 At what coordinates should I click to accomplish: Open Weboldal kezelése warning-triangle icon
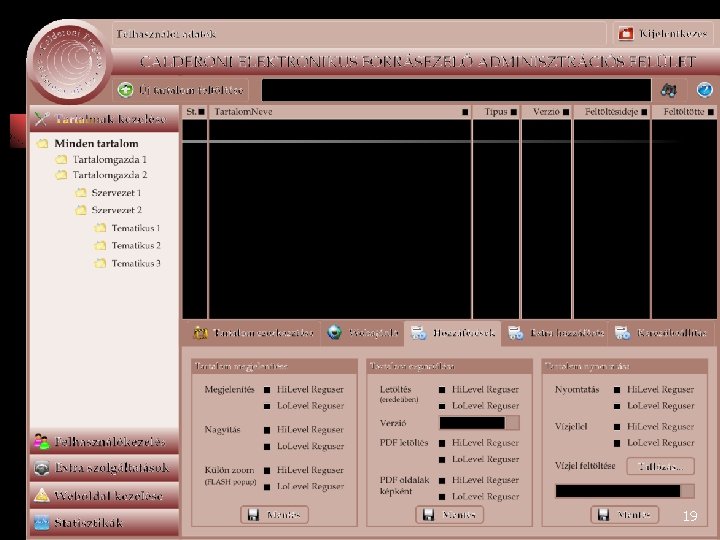click(x=41, y=495)
